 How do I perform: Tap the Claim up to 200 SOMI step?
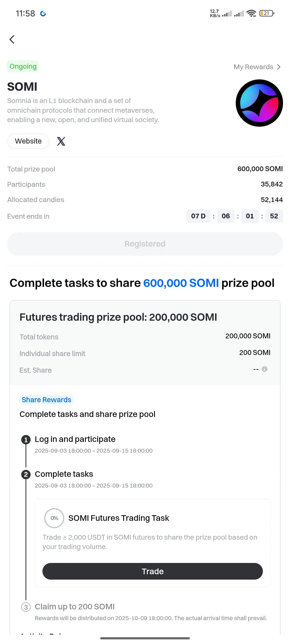[75, 607]
